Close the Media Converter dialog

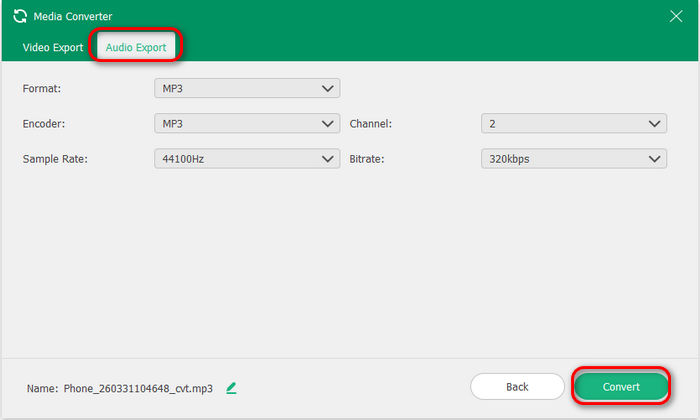675,16
